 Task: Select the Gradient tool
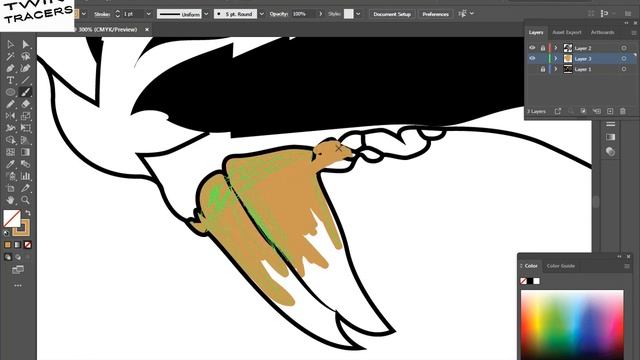[25, 152]
